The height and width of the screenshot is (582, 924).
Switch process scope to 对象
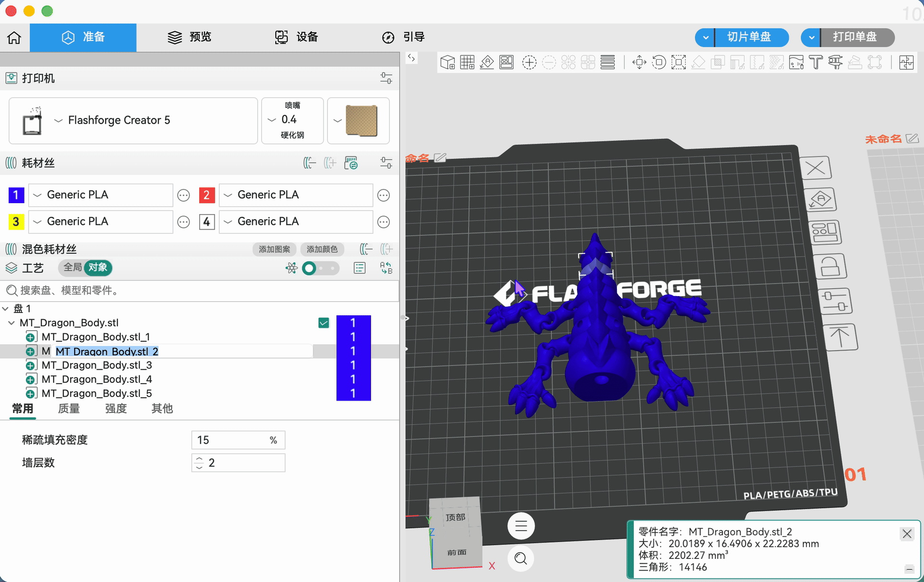pos(98,267)
